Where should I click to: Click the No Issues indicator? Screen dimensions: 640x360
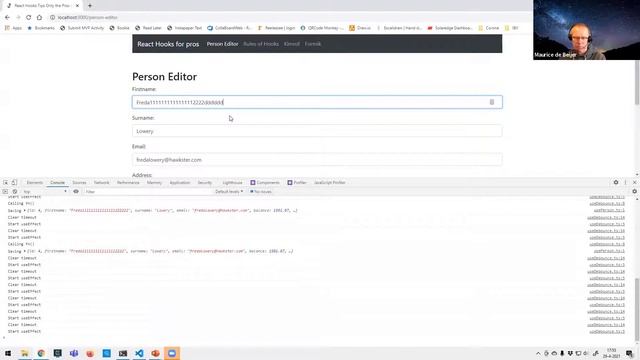pyautogui.click(x=261, y=191)
